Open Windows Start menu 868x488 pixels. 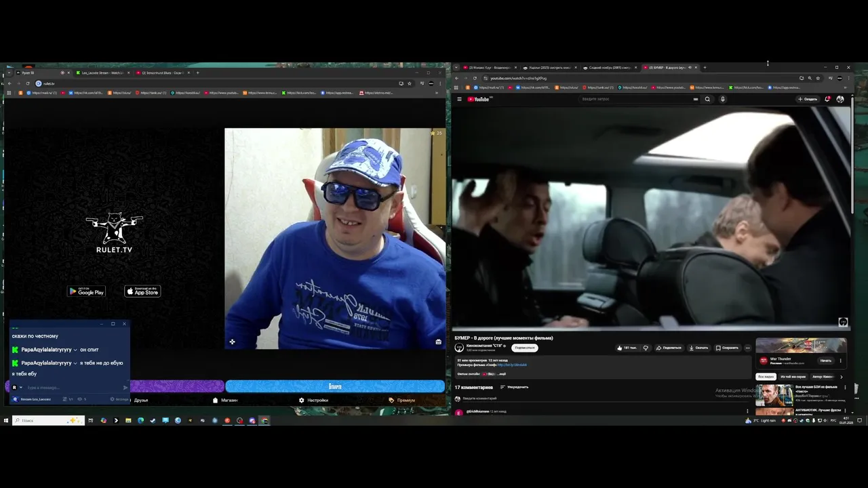click(5, 420)
